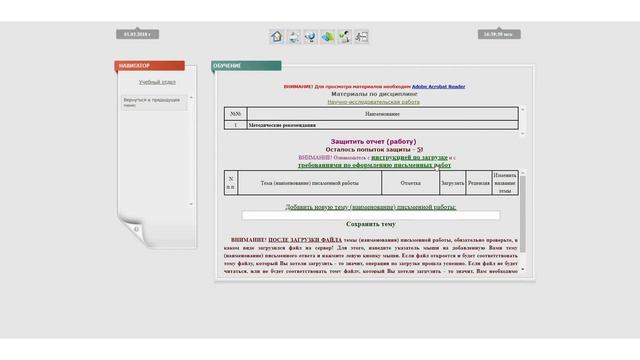The width and height of the screenshot is (640, 360).
Task: Open the Adobe Acrobat Reader link
Action: coord(438,87)
